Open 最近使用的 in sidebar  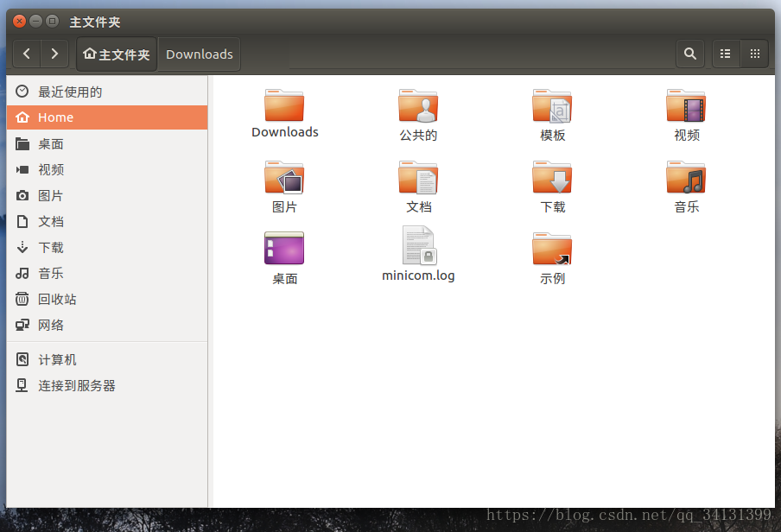coord(107,92)
